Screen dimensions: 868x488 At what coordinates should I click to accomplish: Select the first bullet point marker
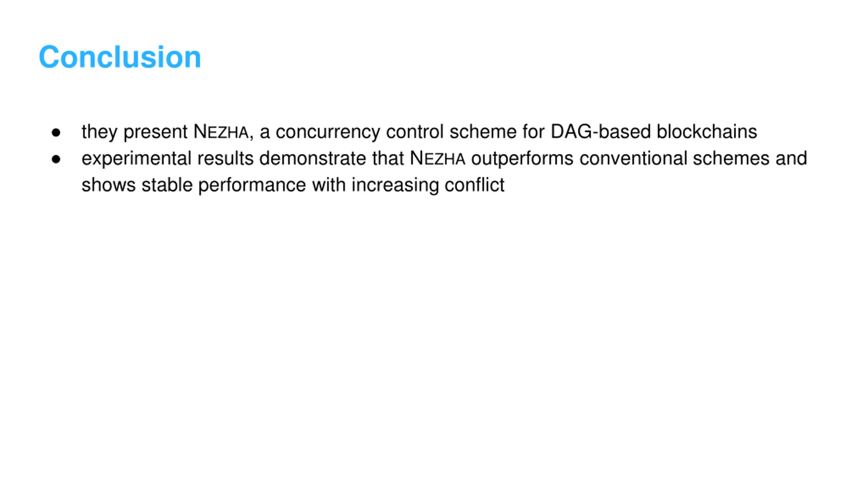56,133
